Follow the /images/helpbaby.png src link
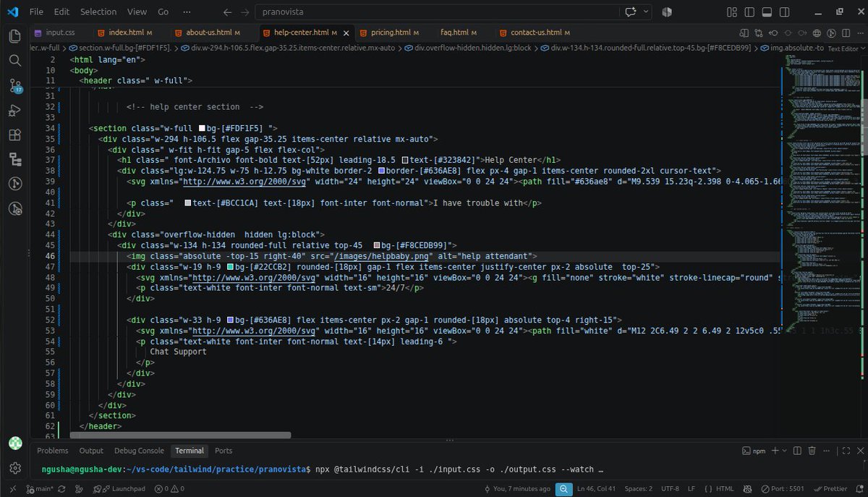Image resolution: width=868 pixels, height=497 pixels. click(382, 256)
